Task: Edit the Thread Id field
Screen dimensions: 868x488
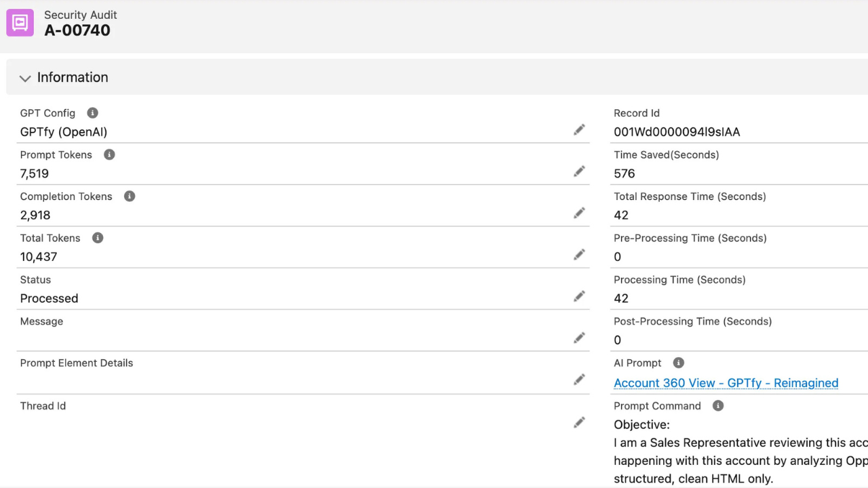Action: 578,423
